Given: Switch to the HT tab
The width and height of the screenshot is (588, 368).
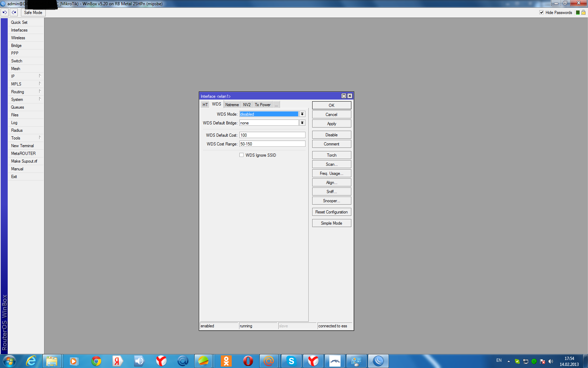Looking at the screenshot, I should click(x=205, y=105).
